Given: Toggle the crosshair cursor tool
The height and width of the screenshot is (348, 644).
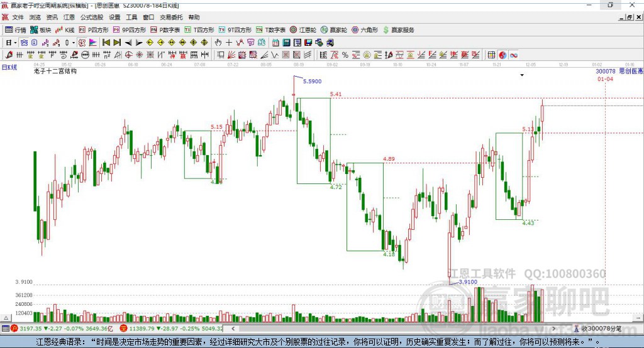Looking at the screenshot, I should pyautogui.click(x=229, y=43).
